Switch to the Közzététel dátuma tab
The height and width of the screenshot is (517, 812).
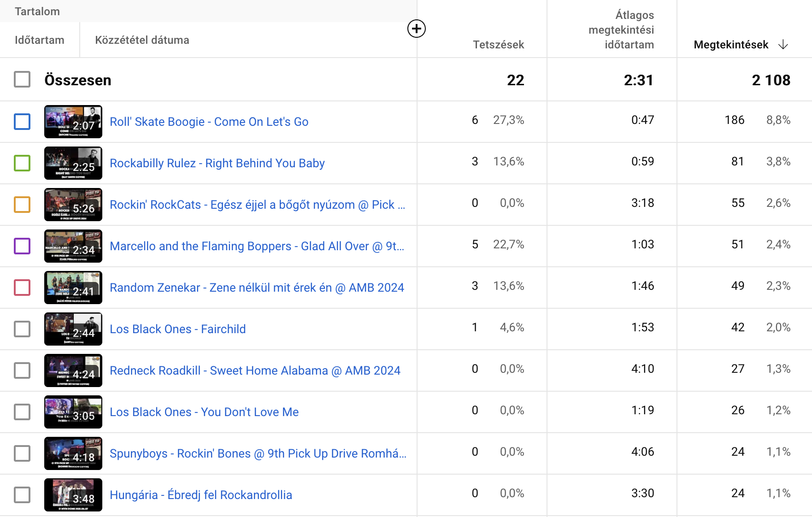click(142, 40)
